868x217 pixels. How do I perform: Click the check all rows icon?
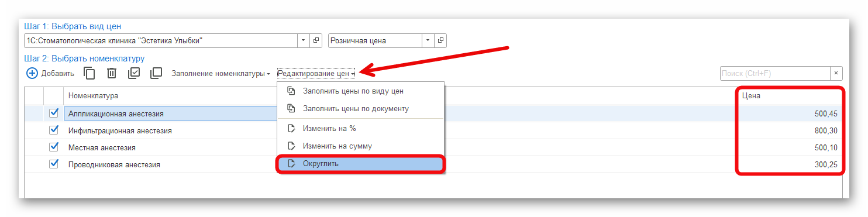134,74
